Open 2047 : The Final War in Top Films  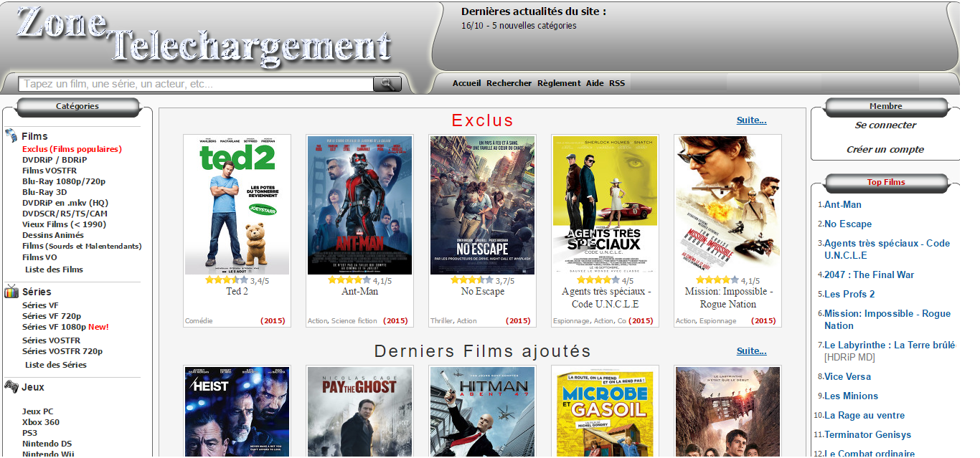pyautogui.click(x=869, y=275)
